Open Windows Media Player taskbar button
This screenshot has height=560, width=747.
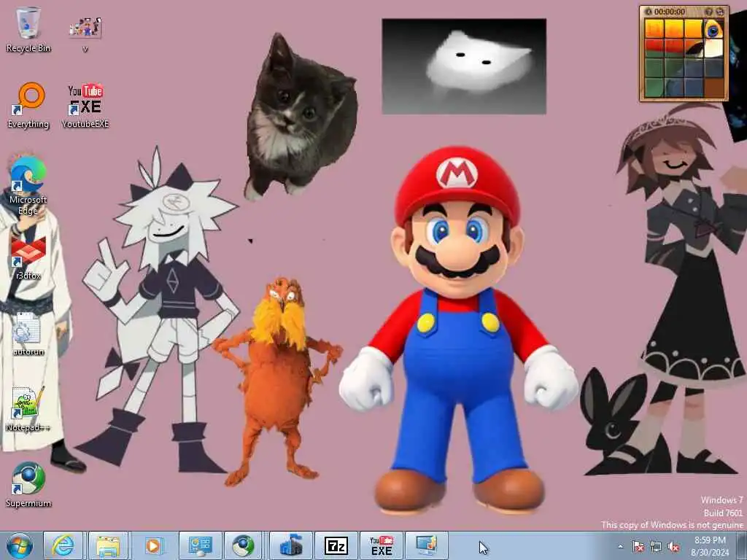click(x=153, y=545)
